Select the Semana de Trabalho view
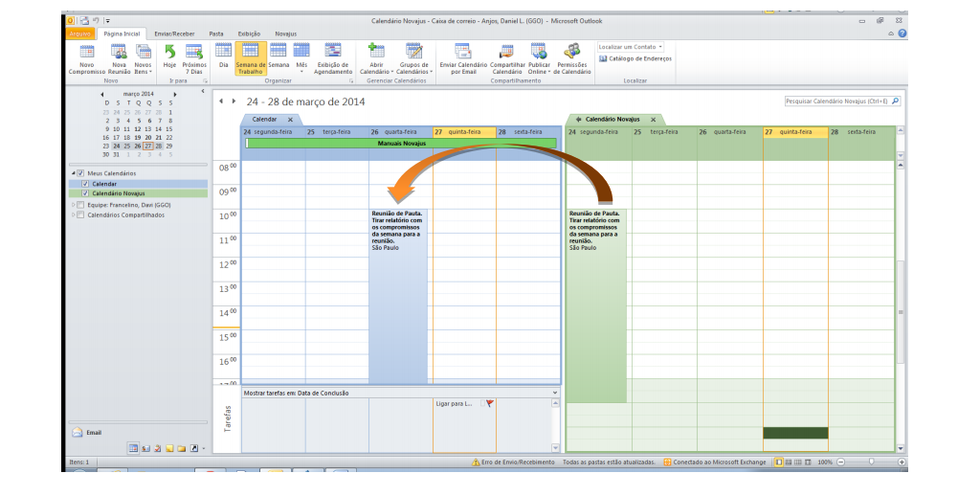 [x=251, y=59]
